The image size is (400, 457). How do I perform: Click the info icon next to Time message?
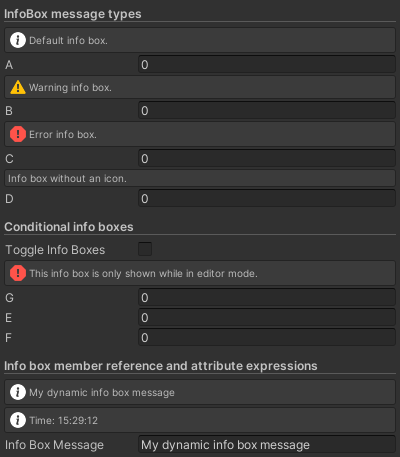(18, 420)
